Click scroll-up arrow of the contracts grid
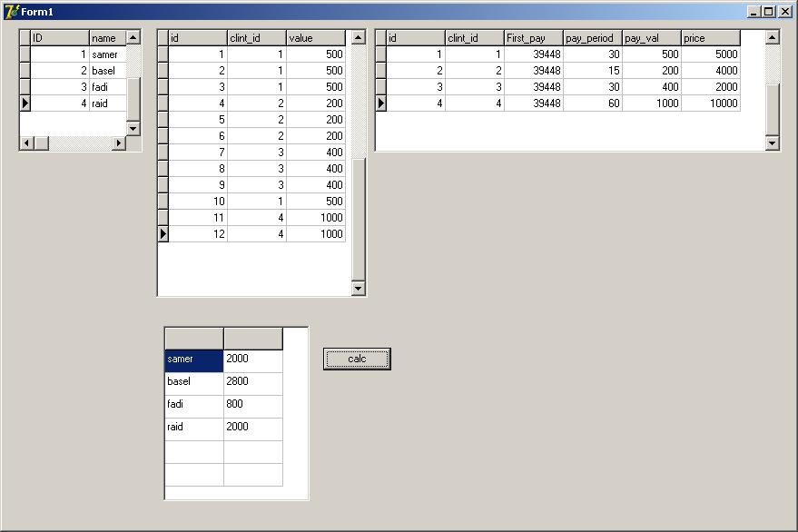Image resolution: width=798 pixels, height=532 pixels. pos(772,37)
